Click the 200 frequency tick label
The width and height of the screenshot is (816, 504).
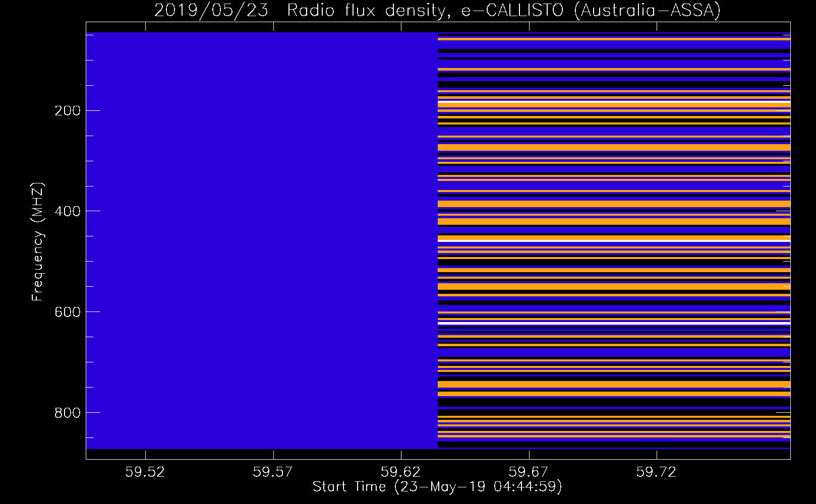click(x=67, y=111)
